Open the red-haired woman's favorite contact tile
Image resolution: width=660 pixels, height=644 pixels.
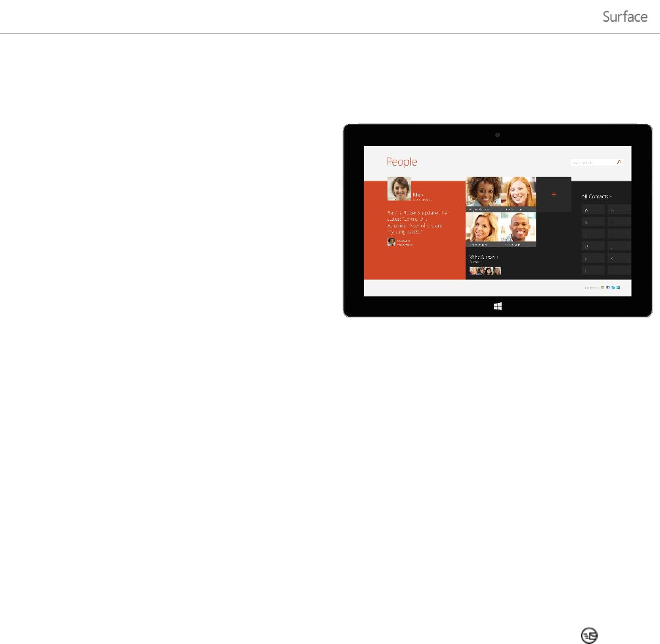(x=518, y=192)
